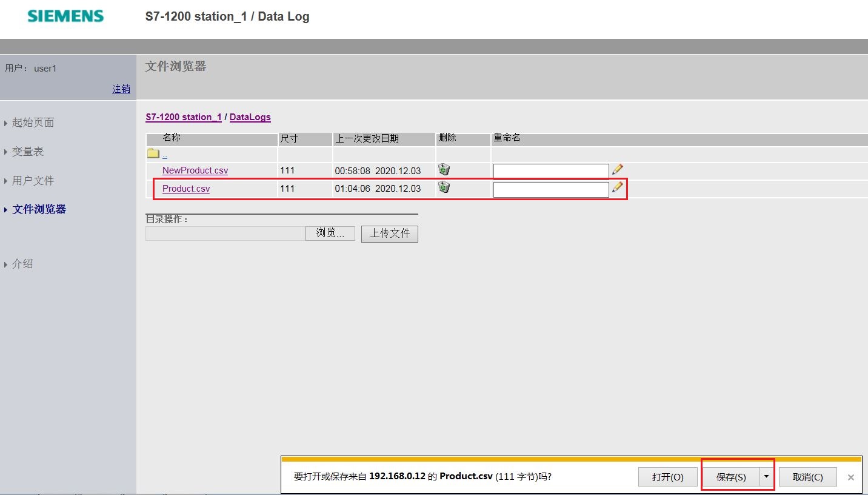
Task: Open the 介绍 page
Action: (x=22, y=264)
